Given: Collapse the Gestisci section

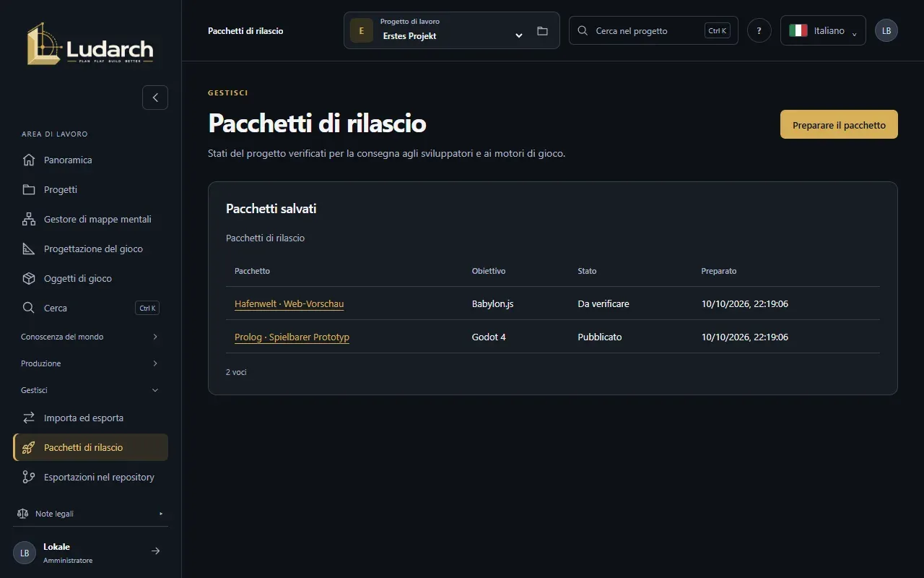Looking at the screenshot, I should pyautogui.click(x=90, y=390).
